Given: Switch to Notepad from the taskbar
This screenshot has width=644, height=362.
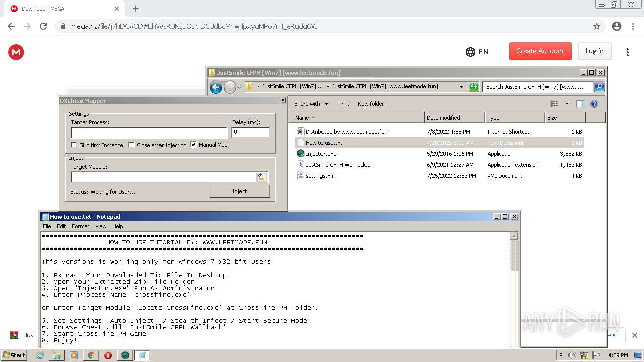Looking at the screenshot, I should click(x=142, y=355).
